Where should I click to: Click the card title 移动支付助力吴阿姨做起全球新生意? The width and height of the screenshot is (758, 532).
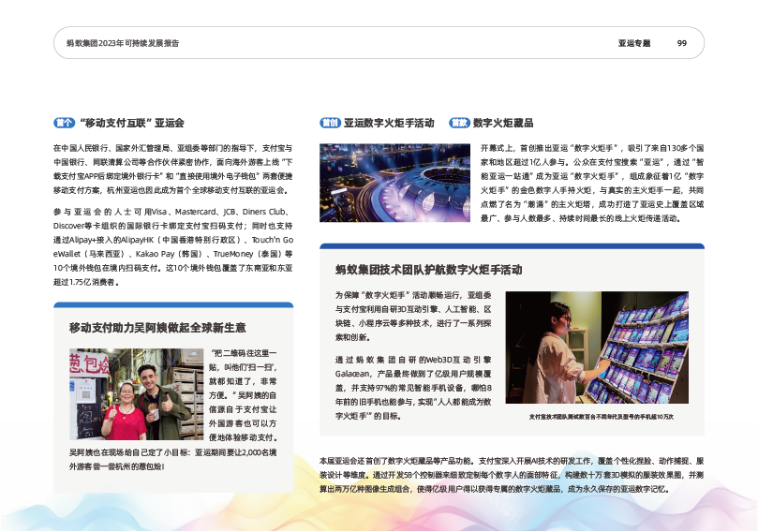click(157, 327)
